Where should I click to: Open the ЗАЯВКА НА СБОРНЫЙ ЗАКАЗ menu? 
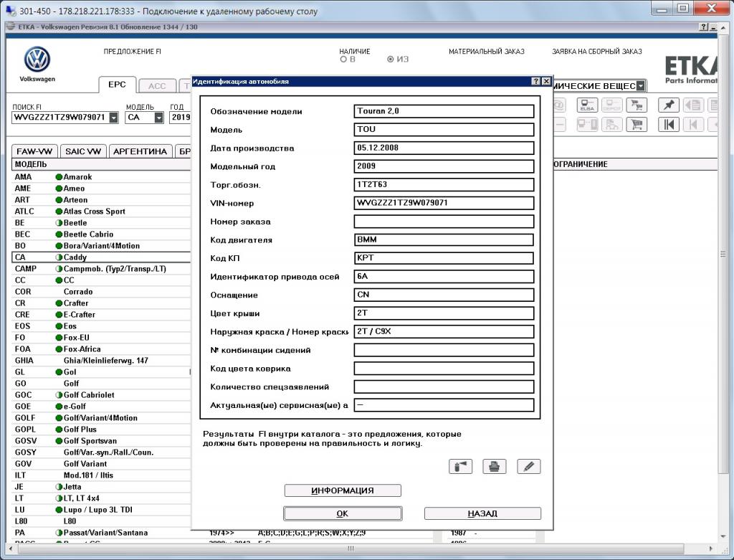pyautogui.click(x=597, y=52)
